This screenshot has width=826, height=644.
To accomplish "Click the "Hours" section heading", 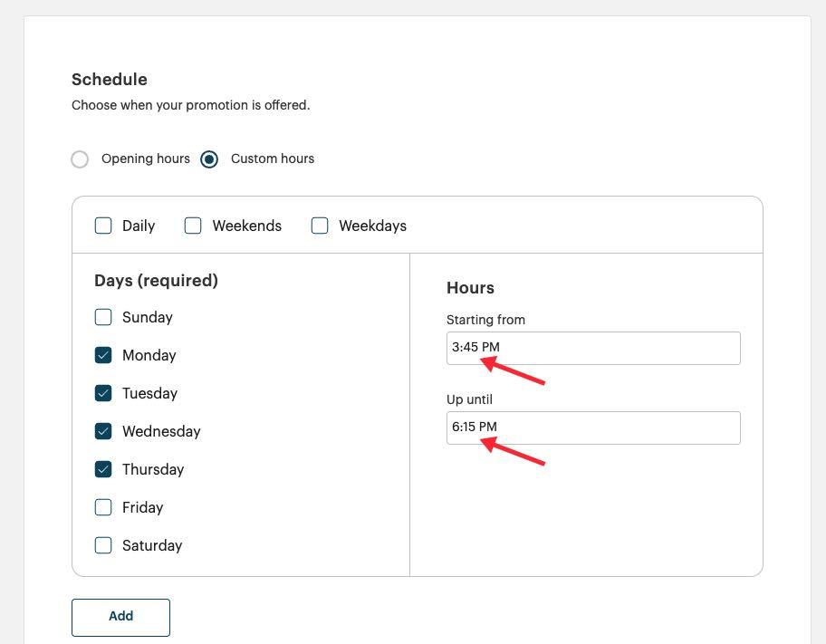I will 470,288.
